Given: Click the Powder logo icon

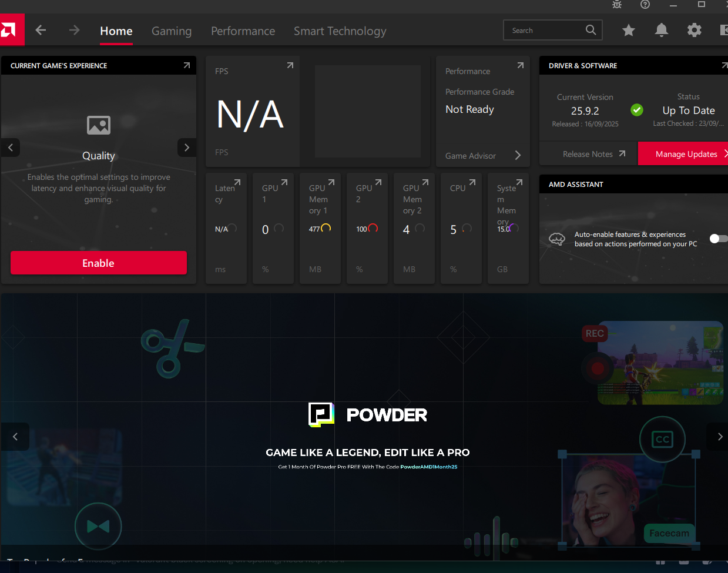Looking at the screenshot, I should 321,414.
